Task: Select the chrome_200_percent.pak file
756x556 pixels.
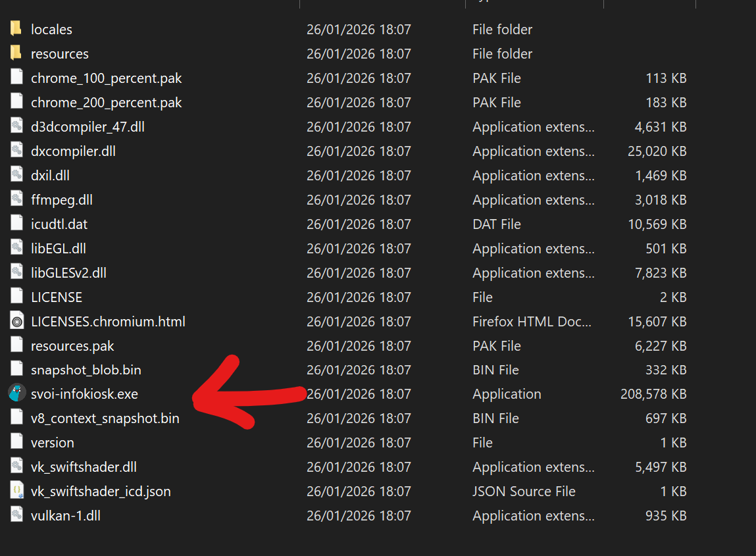Action: (106, 103)
